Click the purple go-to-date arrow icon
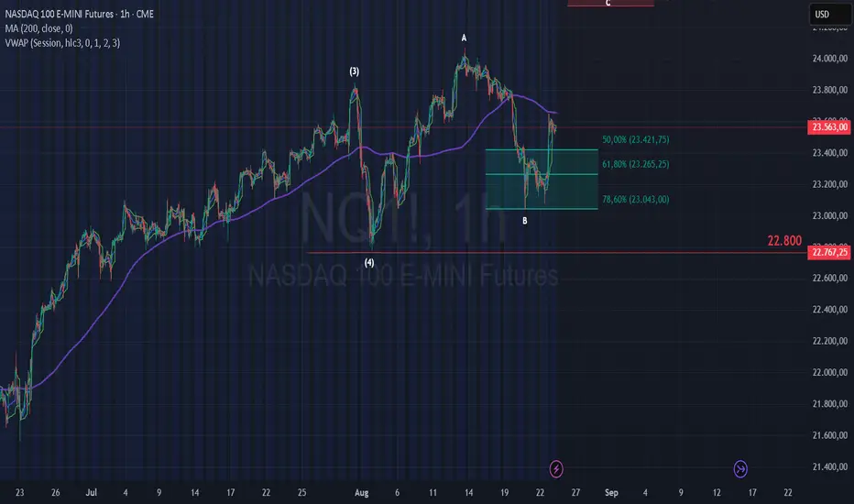This screenshot has width=854, height=504. [x=740, y=468]
